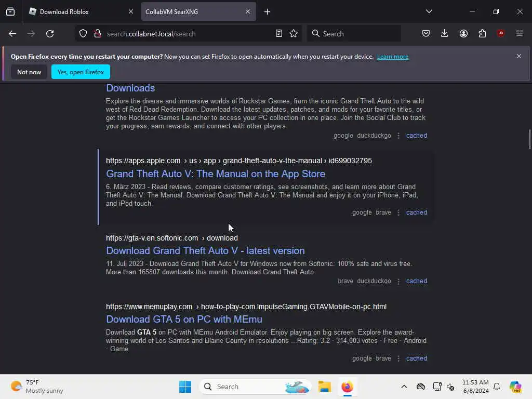532x399 pixels.
Task: Click Yes, open Firefox button
Action: click(81, 72)
